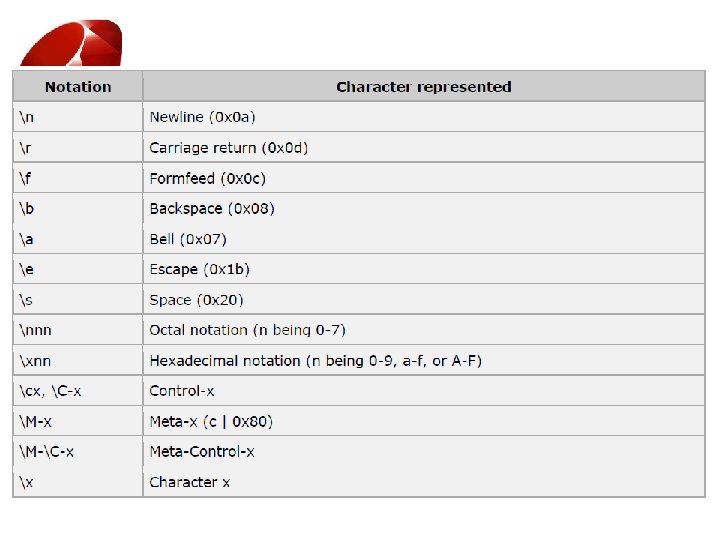This screenshot has width=720, height=540.
Task: Select Meta-x (c | 0x80) text
Action: pyautogui.click(x=211, y=422)
